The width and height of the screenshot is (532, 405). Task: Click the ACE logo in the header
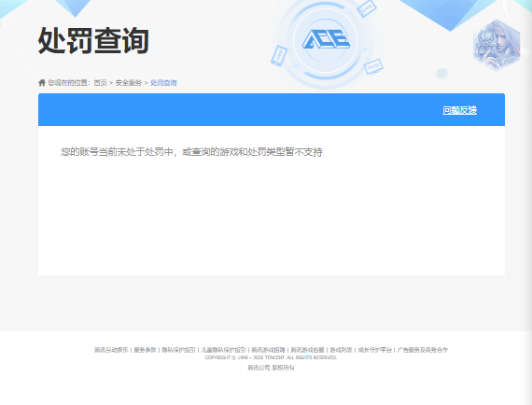[x=326, y=39]
